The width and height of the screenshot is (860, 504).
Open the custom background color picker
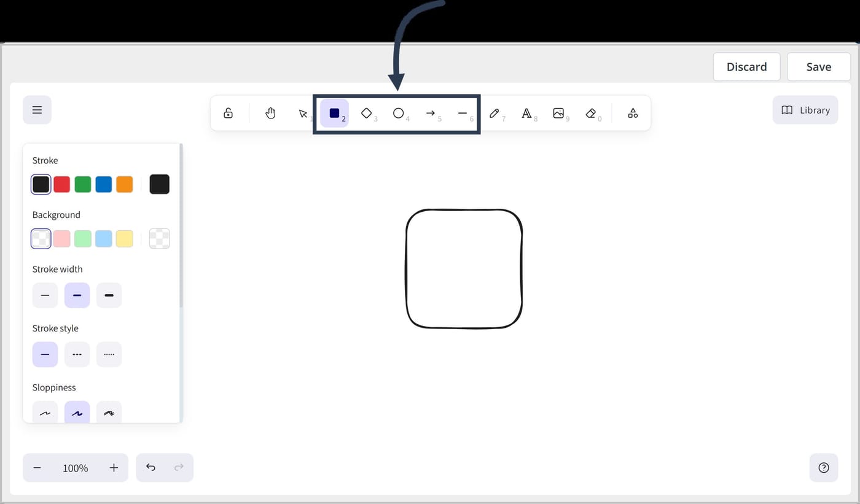click(x=159, y=239)
